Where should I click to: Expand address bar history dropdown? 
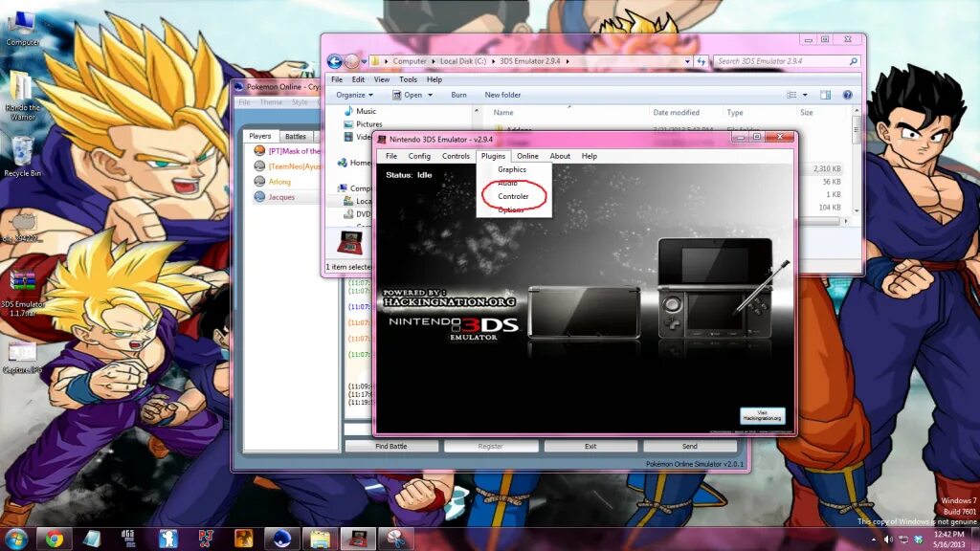687,61
